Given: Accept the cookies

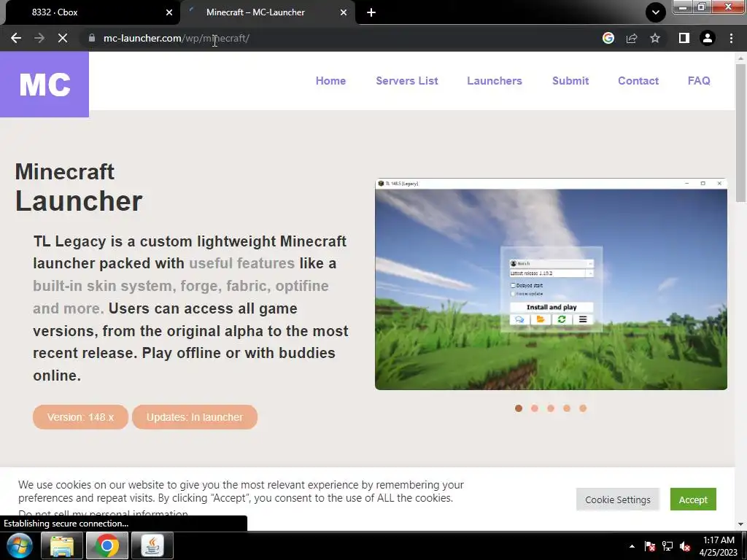Looking at the screenshot, I should (693, 499).
